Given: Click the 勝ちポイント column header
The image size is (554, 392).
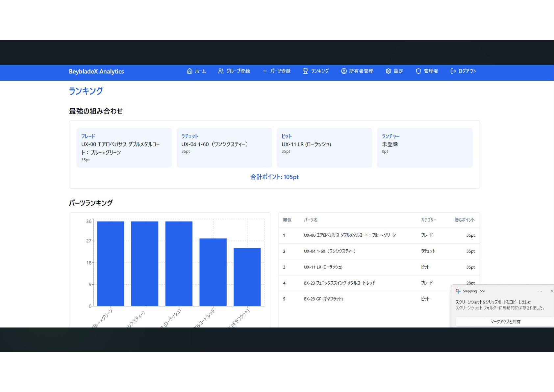Looking at the screenshot, I should click(465, 220).
